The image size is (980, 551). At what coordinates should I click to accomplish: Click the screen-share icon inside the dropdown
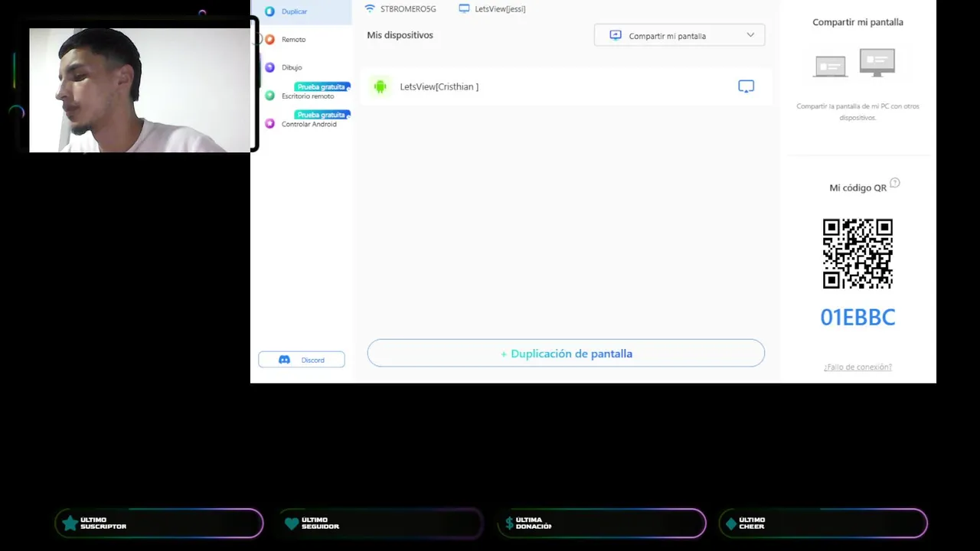615,35
